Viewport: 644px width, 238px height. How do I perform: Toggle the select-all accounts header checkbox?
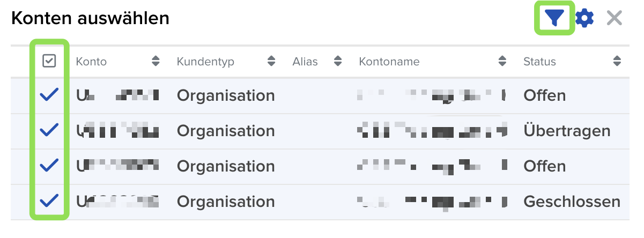click(49, 62)
